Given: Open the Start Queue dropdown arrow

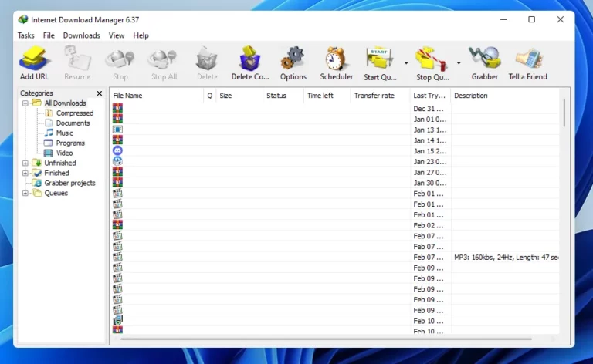Looking at the screenshot, I should click(406, 63).
